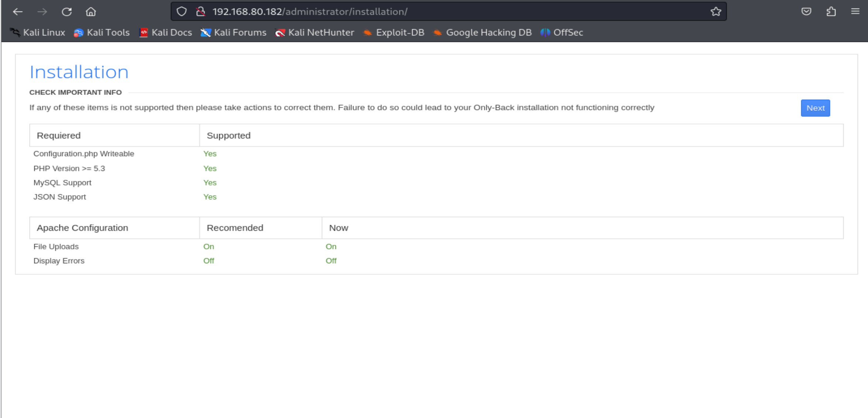
Task: Open the Firefox hamburger menu
Action: (x=855, y=12)
